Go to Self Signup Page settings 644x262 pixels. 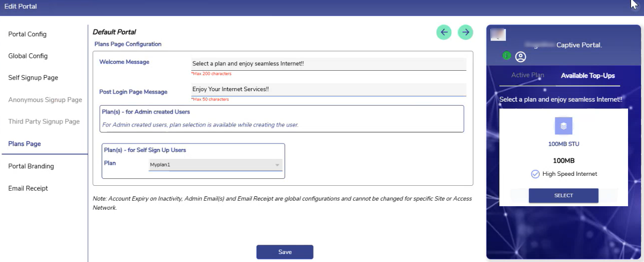[x=33, y=78]
